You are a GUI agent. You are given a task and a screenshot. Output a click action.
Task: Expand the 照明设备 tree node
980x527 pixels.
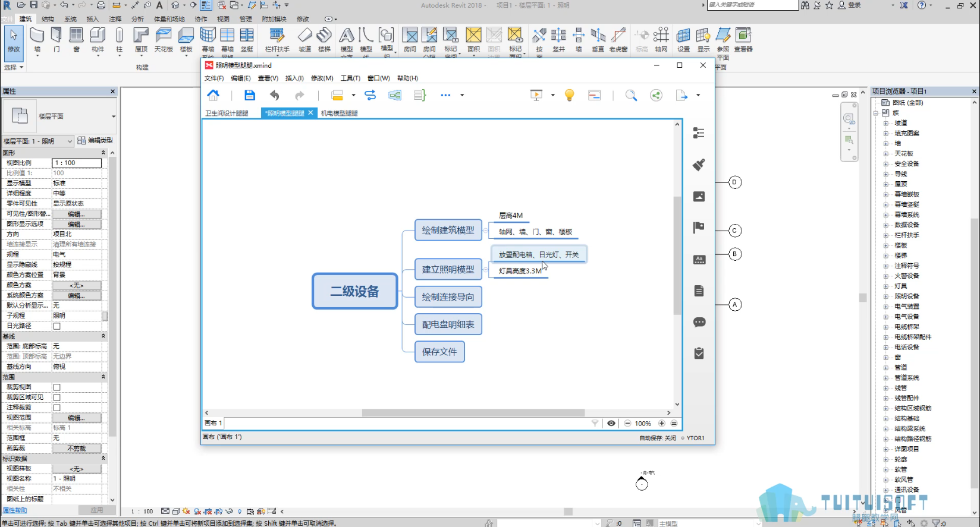[886, 296]
